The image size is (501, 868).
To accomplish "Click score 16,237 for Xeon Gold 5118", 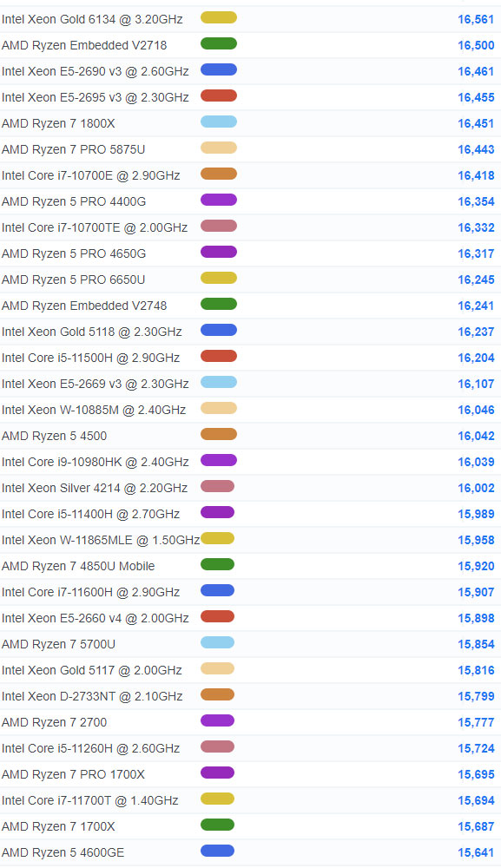I will pyautogui.click(x=476, y=332).
